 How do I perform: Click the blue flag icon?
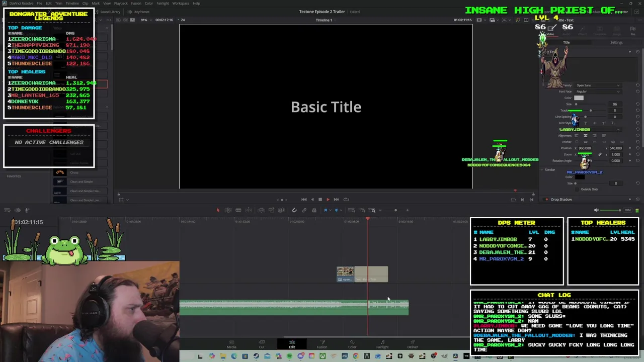[326, 210]
